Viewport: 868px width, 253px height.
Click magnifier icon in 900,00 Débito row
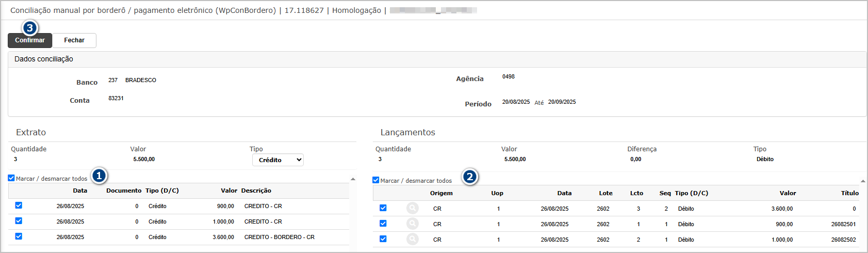point(412,224)
